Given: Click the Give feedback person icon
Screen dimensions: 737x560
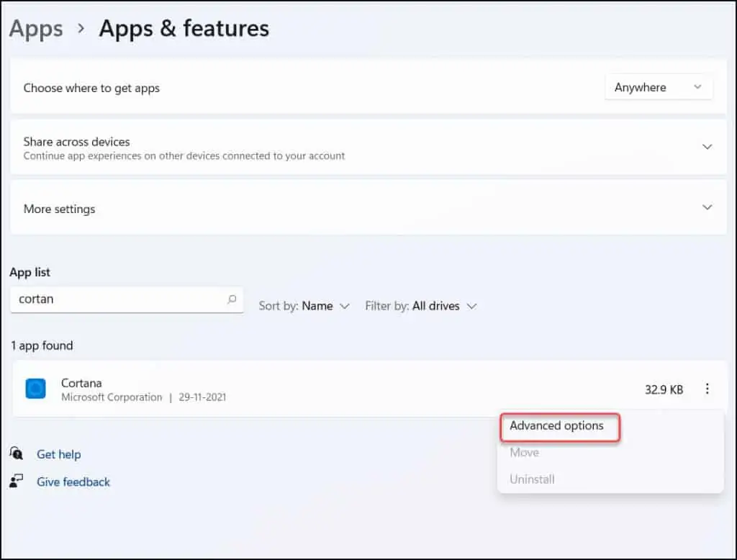Looking at the screenshot, I should 16,481.
